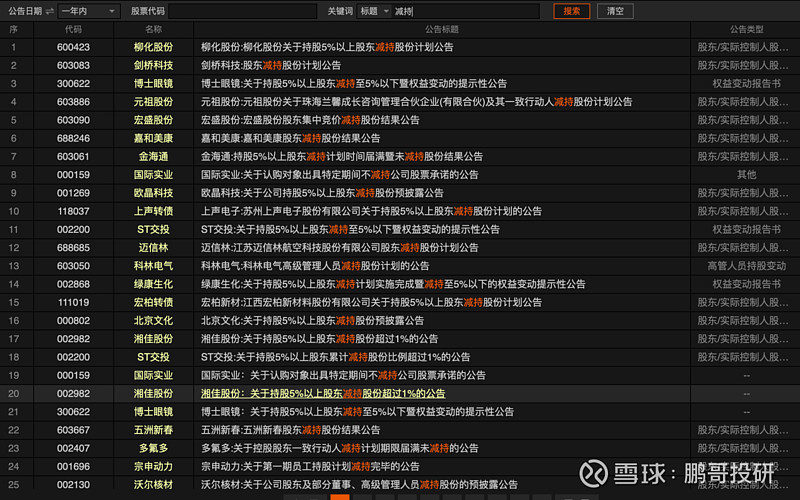The image size is (800, 500).
Task: Open 北京文化 减持股份预披露公告
Action: coord(312,321)
